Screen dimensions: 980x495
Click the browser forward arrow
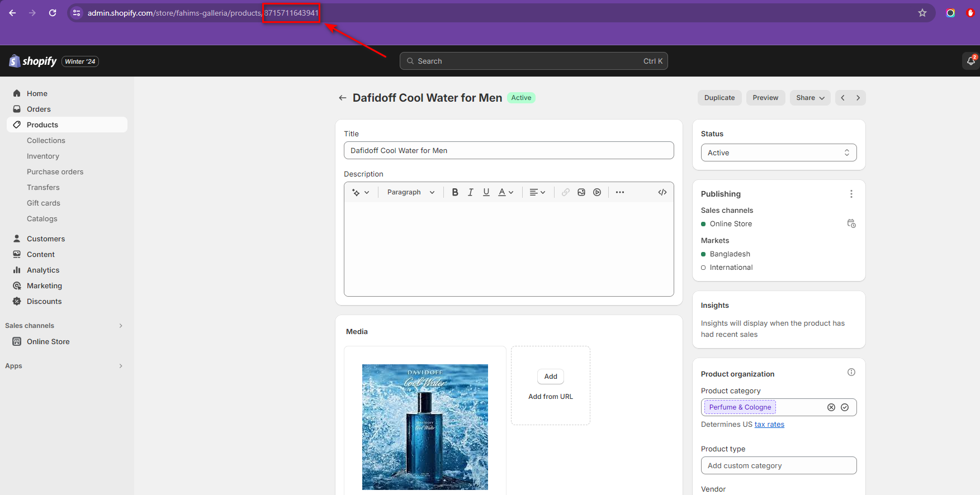(32, 13)
